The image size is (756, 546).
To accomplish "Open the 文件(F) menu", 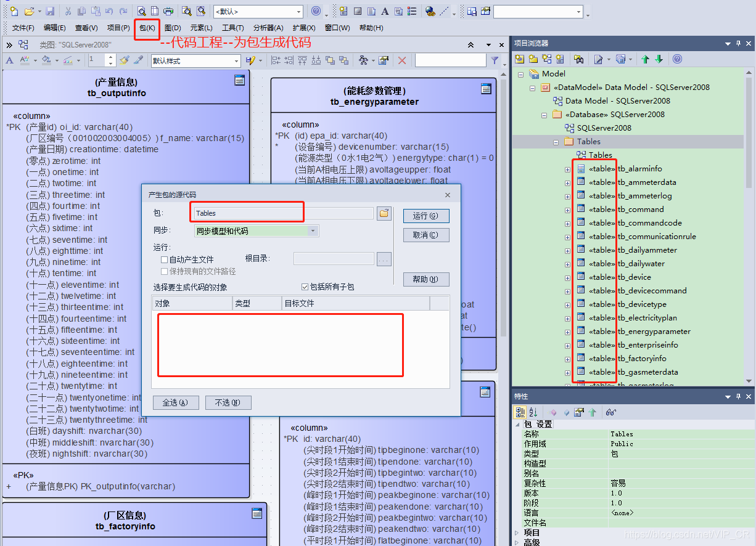I will (x=23, y=28).
